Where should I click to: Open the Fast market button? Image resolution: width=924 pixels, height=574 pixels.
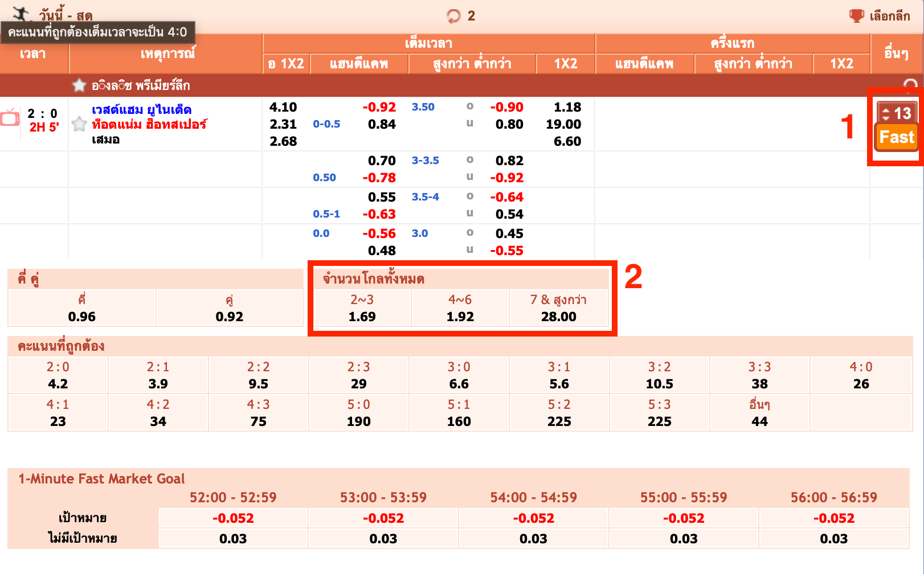[x=897, y=137]
